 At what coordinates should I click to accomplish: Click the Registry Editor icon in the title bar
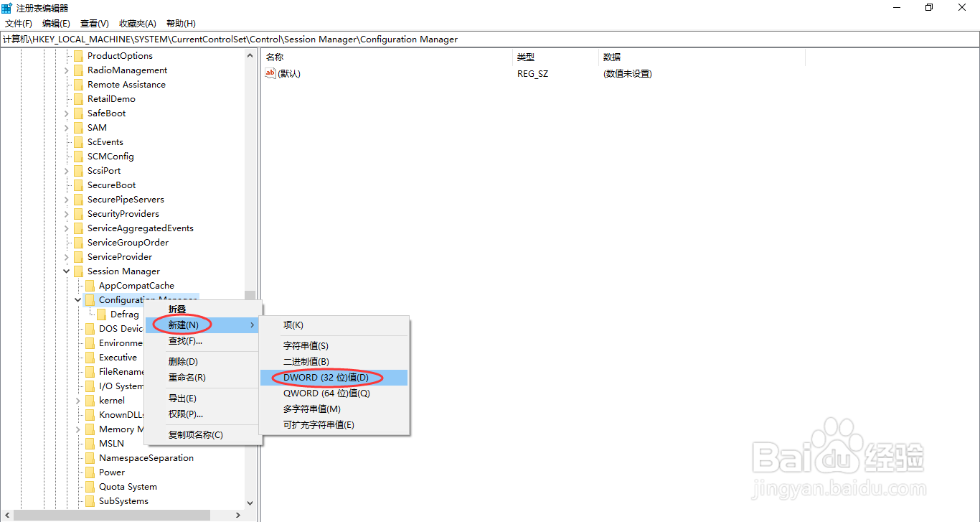[8, 7]
